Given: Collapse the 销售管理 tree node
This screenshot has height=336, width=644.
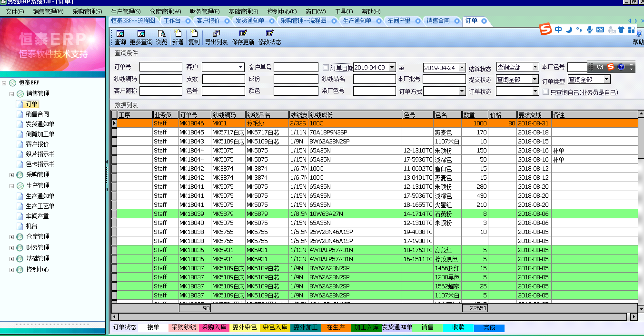Looking at the screenshot, I should pos(12,94).
